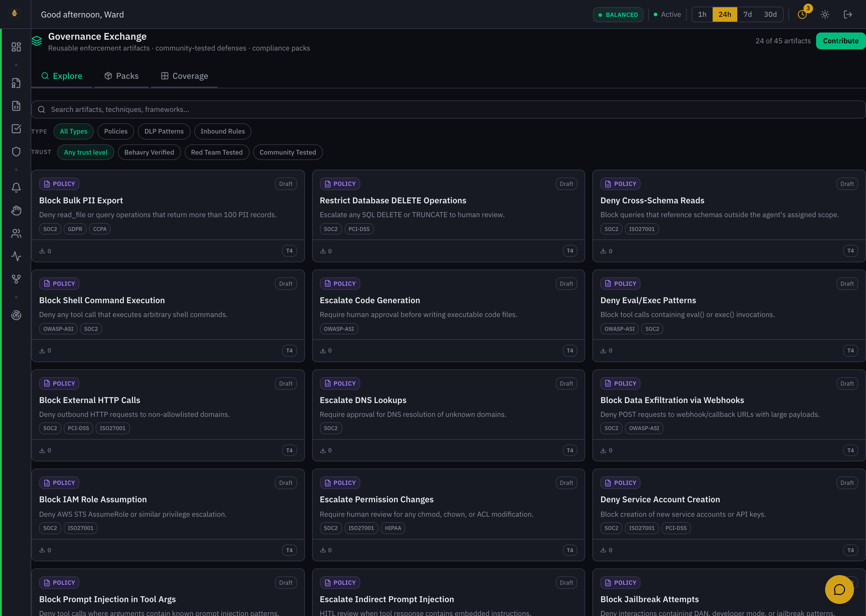Toggle the sun theme icon
The image size is (866, 616).
pyautogui.click(x=825, y=14)
